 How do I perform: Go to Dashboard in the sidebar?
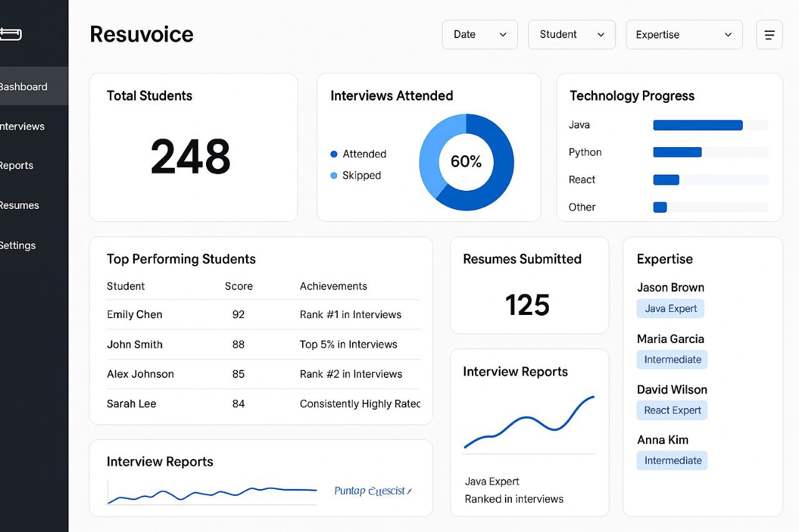pos(25,87)
